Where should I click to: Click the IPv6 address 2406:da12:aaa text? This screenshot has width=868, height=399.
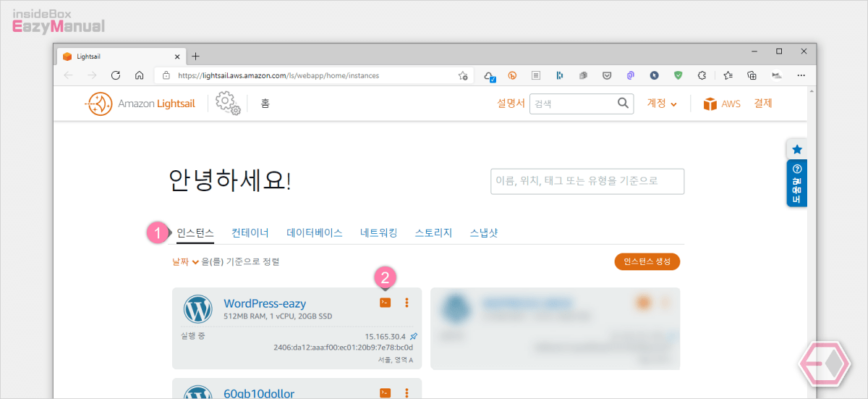pos(343,348)
